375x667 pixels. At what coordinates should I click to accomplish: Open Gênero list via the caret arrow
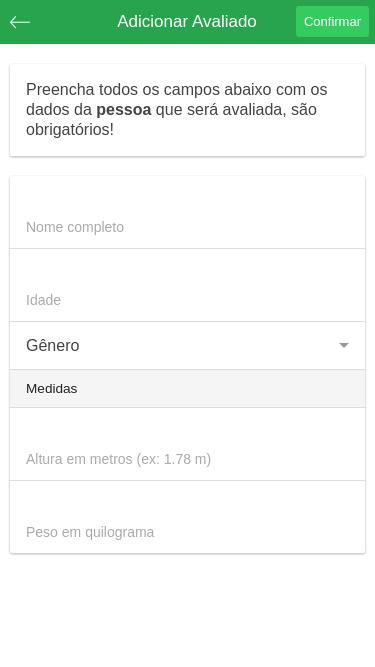click(344, 345)
